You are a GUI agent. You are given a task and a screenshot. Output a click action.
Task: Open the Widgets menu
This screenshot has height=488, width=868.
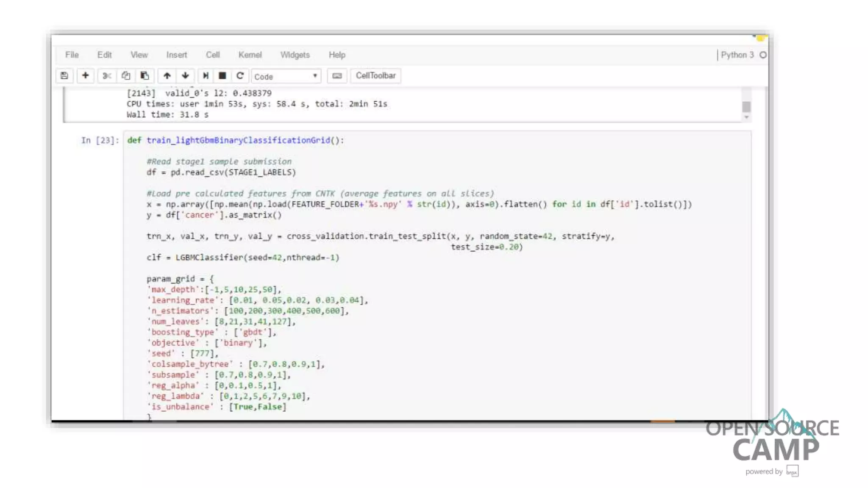[x=295, y=55]
